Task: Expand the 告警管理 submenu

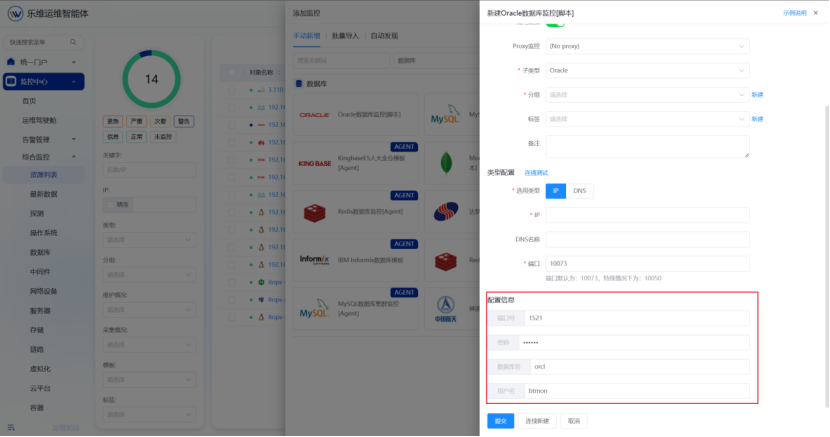Action: pyautogui.click(x=74, y=140)
